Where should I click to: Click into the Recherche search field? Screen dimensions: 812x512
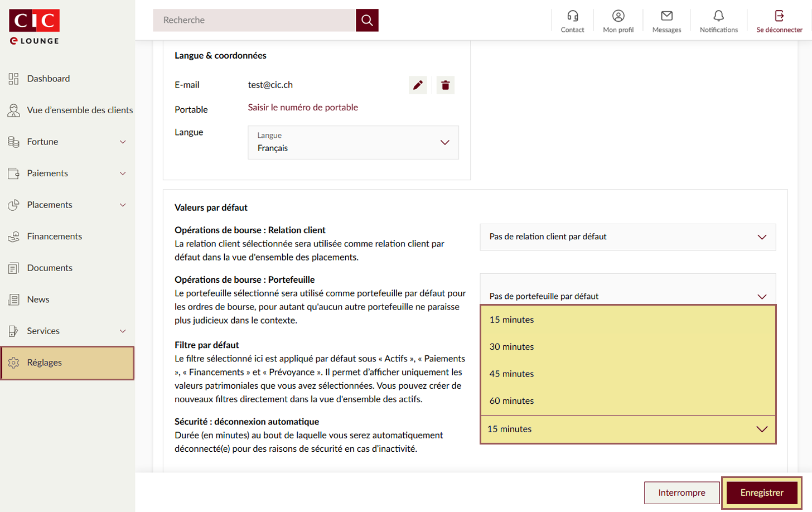(x=254, y=20)
